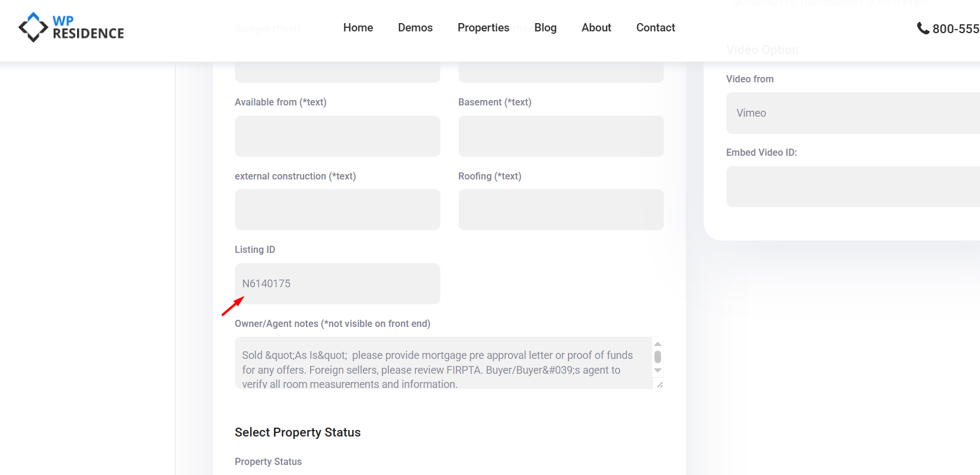Screen dimensions: 980x475
Task: Click the notes textarea scroll-down arrow
Action: pyautogui.click(x=657, y=371)
